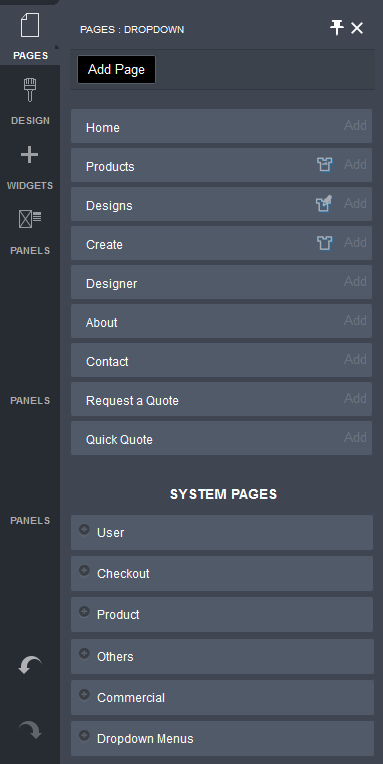Pin the Pages dropdown panel
Viewport: 383px width, 764px height.
[x=337, y=28]
